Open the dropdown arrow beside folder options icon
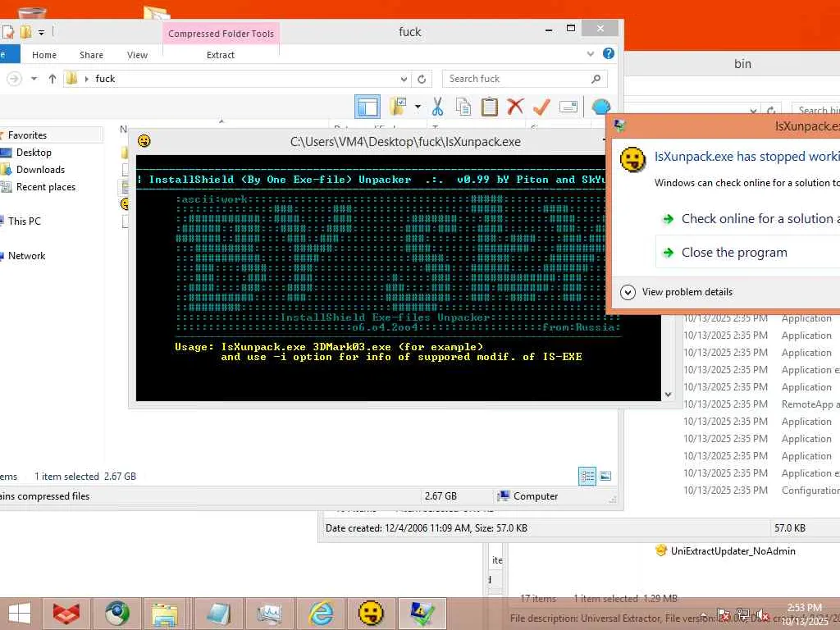Image resolution: width=840 pixels, height=630 pixels. (x=418, y=107)
